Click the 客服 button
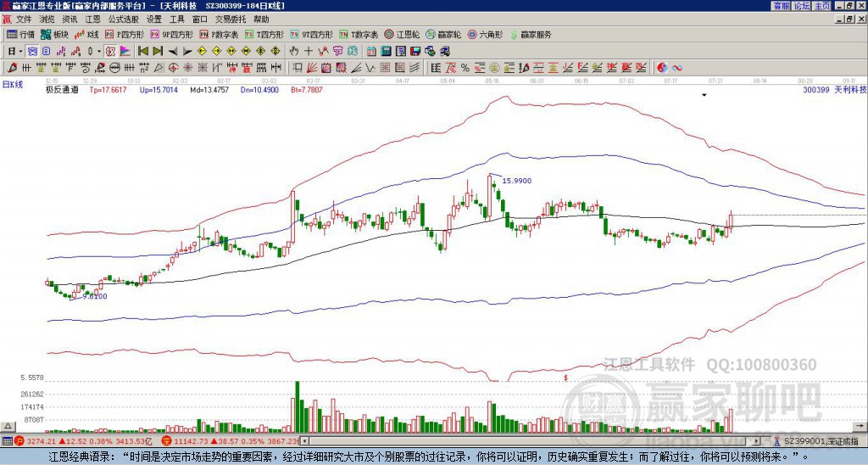 pyautogui.click(x=781, y=6)
